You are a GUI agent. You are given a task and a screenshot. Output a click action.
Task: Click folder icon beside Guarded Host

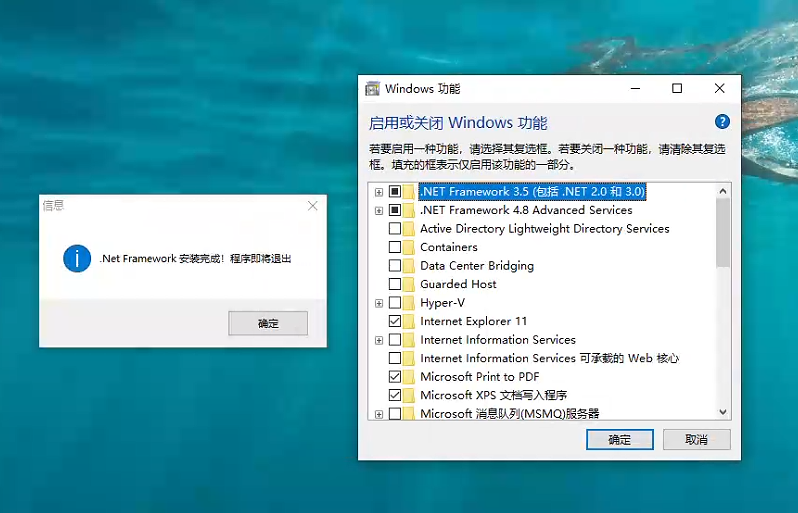409,284
